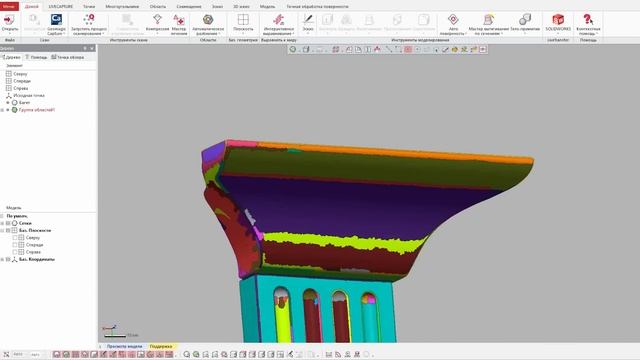Image resolution: width=640 pixels, height=360 pixels.
Task: Expand Группа областей1 tree node
Action: pos(2,110)
